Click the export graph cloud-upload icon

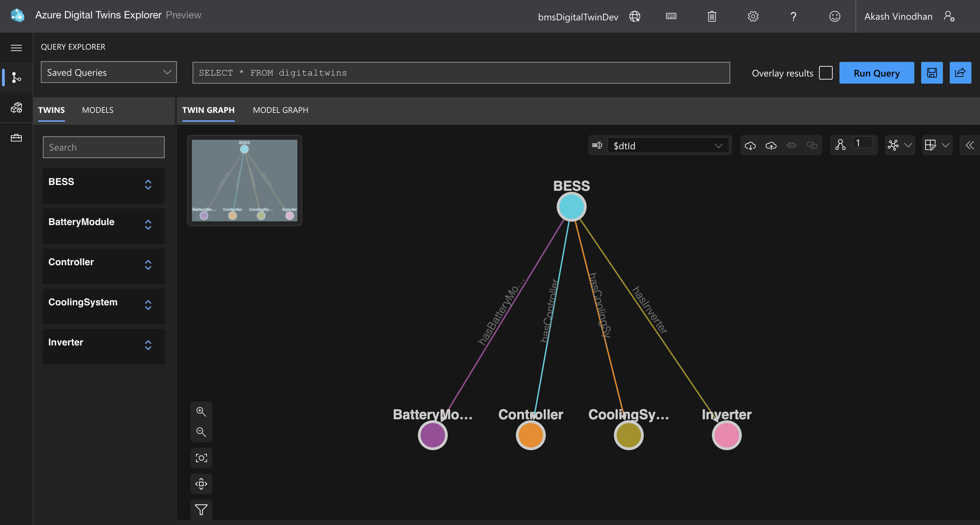[771, 145]
